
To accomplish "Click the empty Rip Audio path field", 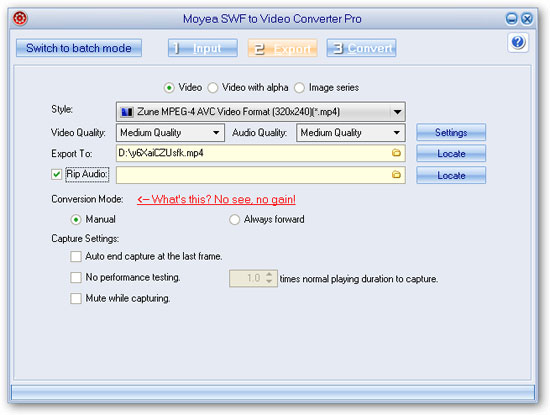I will 261,175.
